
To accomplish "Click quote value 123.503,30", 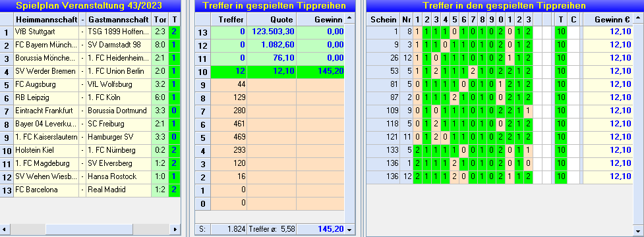I will [x=272, y=32].
